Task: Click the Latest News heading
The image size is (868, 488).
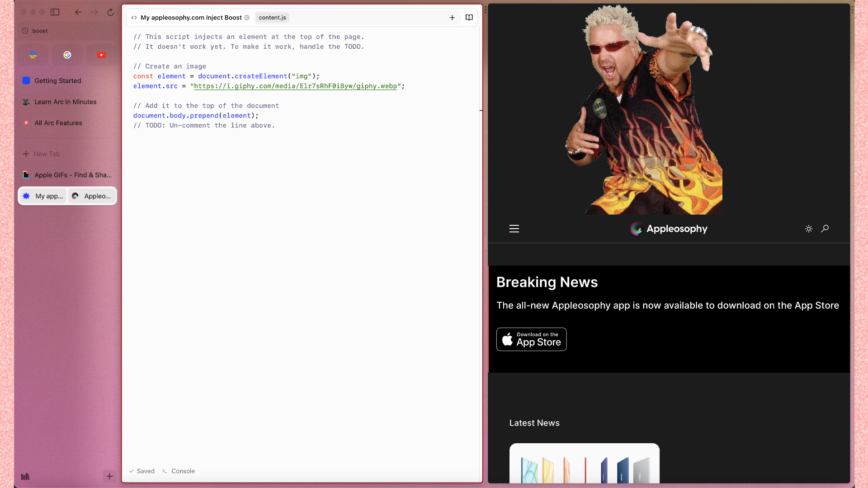Action: [x=534, y=423]
